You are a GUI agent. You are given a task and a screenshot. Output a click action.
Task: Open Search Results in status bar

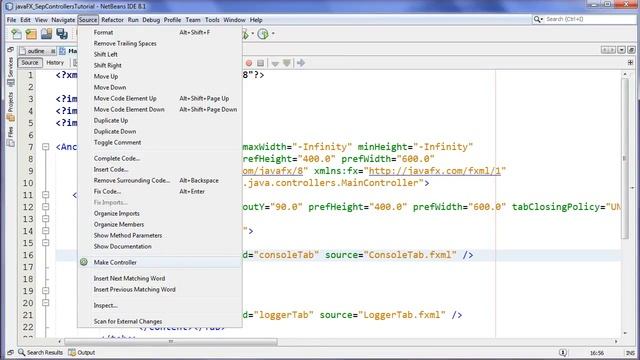[40, 352]
